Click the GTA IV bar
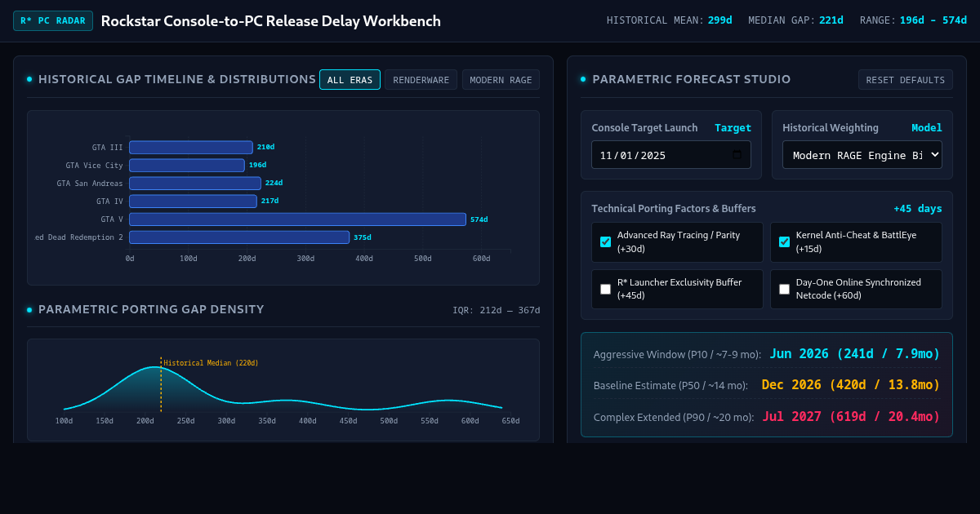This screenshot has height=514, width=980. click(x=193, y=202)
